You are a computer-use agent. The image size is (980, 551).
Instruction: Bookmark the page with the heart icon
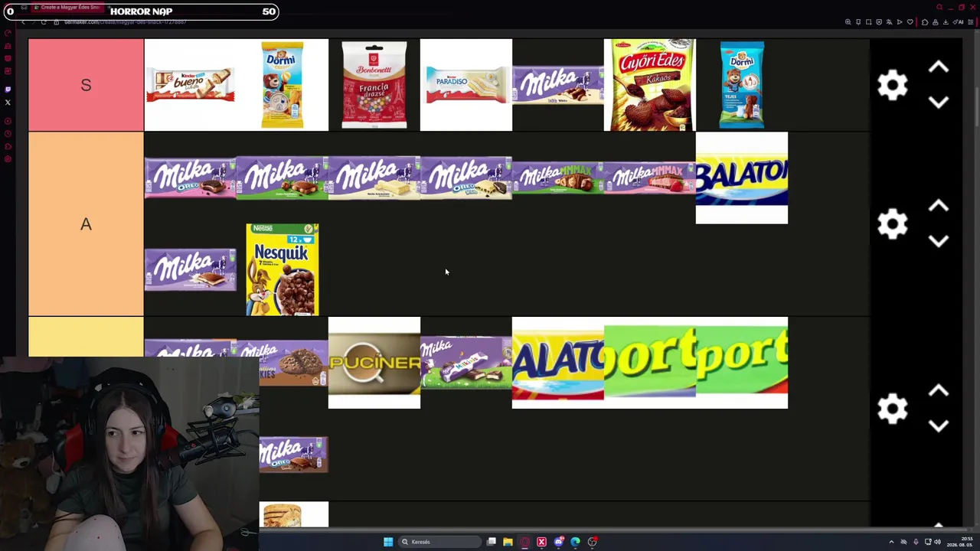click(910, 22)
